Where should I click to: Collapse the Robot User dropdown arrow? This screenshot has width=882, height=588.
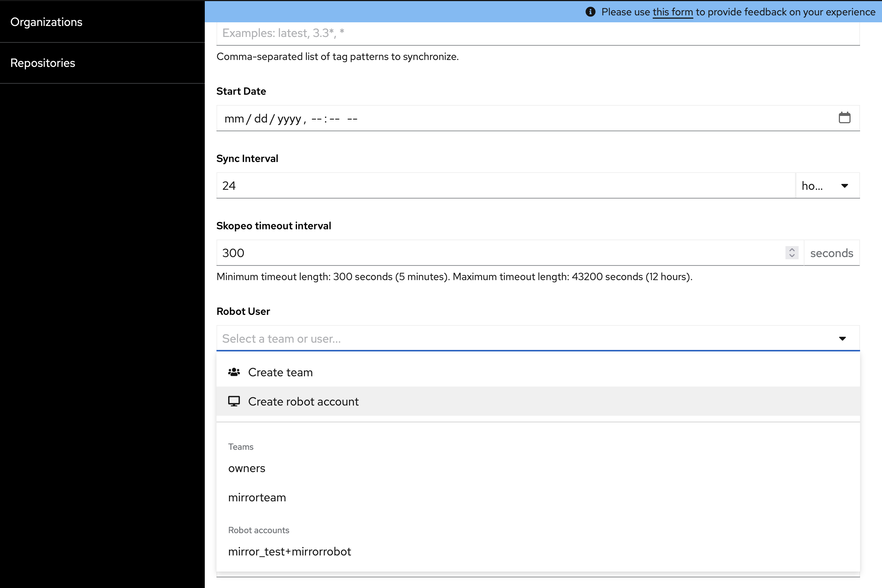tap(842, 339)
